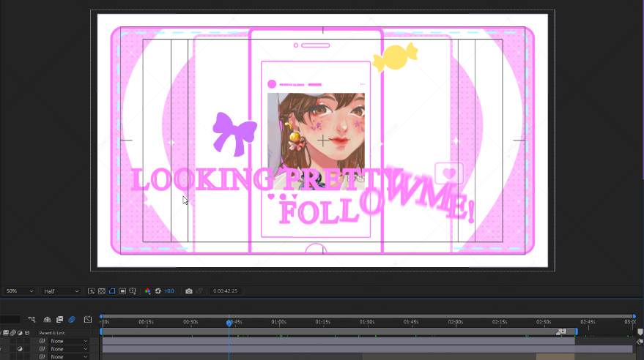
Task: Select the second layer's duration bar
Action: pyautogui.click(x=368, y=349)
